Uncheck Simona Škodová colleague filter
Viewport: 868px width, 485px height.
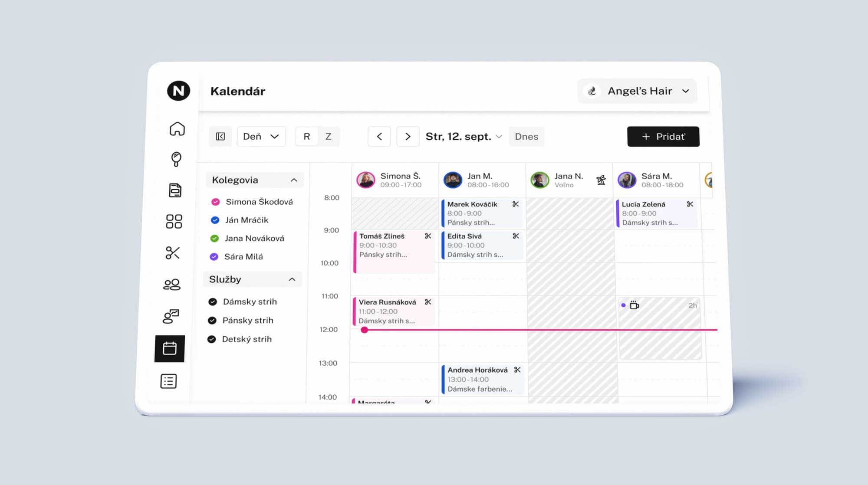pos(215,202)
